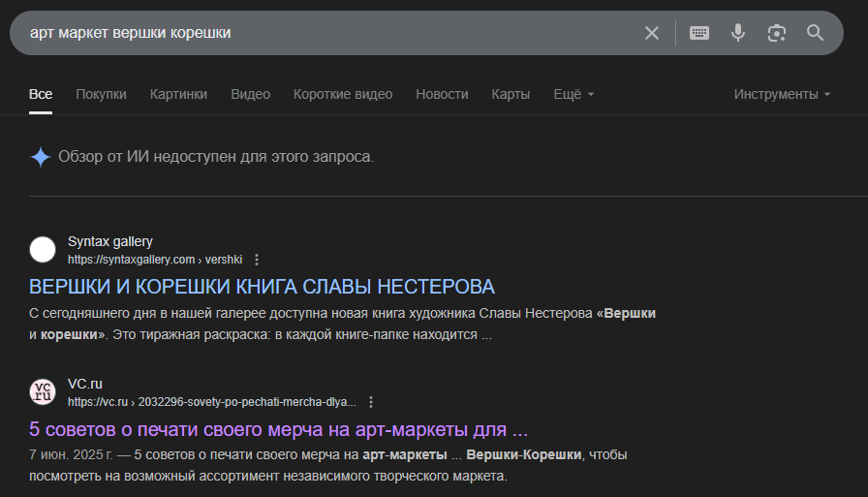
Task: Click the blue AI overview sparkle icon
Action: click(41, 157)
